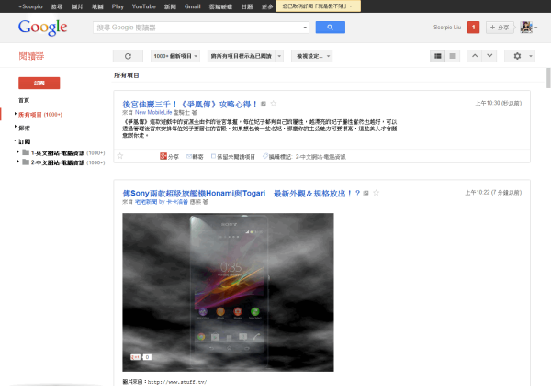This screenshot has width=551, height=392.
Task: Expand the 1-英文網站 folder arrow
Action: pyautogui.click(x=18, y=152)
